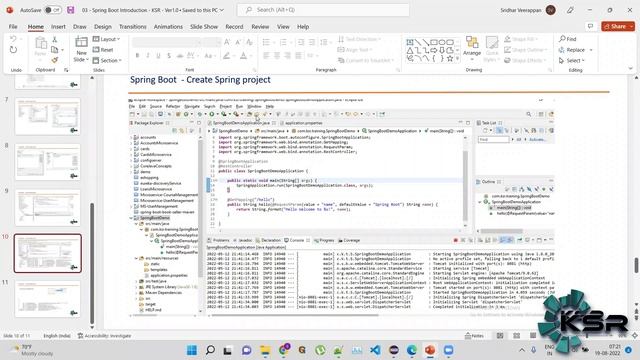This screenshot has height=360, width=640.
Task: Click the Redo icon
Action: pyautogui.click(x=13, y=50)
